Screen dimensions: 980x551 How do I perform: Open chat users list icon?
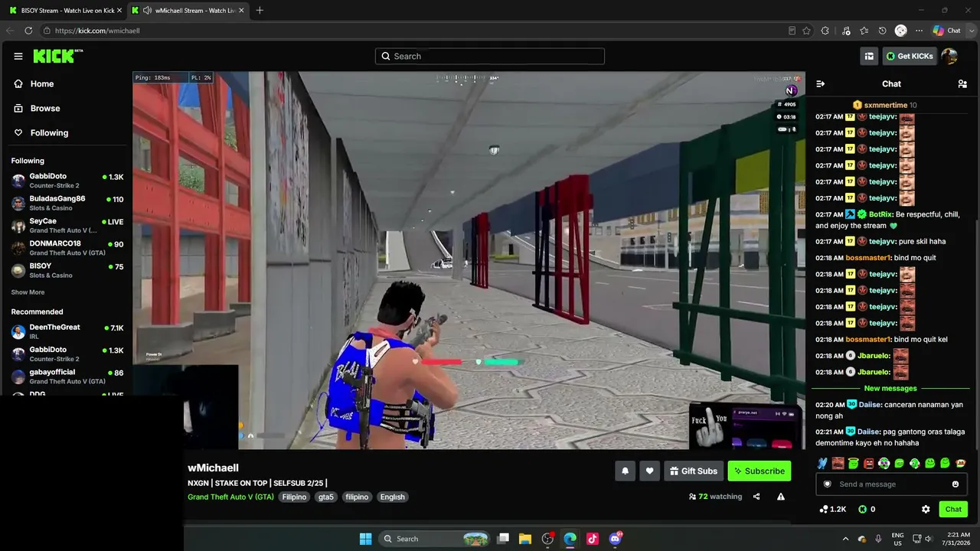point(962,84)
